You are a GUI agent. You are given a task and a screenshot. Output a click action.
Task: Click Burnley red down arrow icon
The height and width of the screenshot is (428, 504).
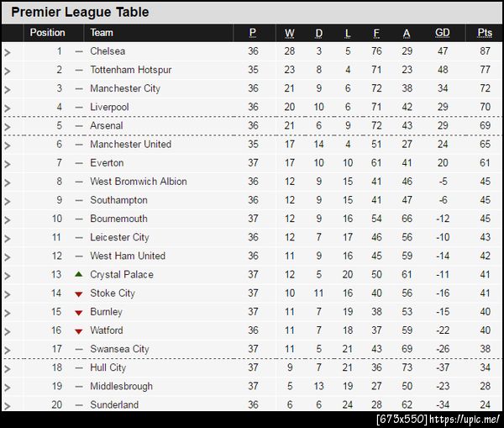[x=79, y=312]
